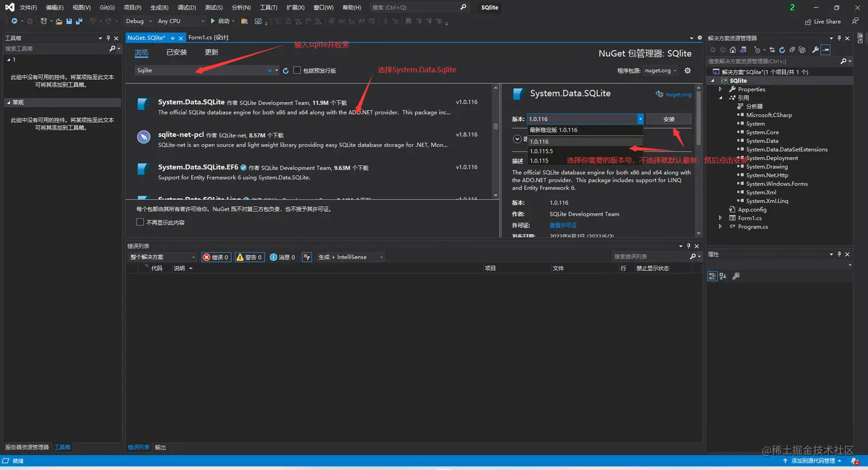Viewport: 868px width, 470px height.
Task: Click the New Project toolbar icon
Action: coord(44,21)
